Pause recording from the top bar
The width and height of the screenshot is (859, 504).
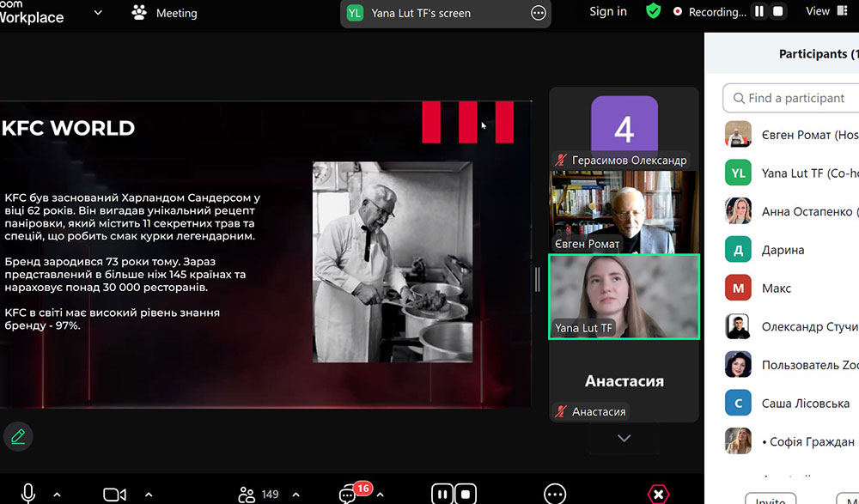tap(759, 11)
